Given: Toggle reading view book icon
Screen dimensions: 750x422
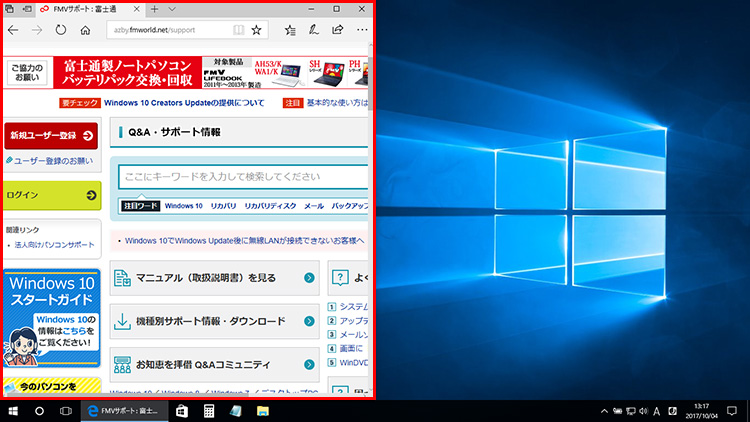Looking at the screenshot, I should pyautogui.click(x=238, y=30).
